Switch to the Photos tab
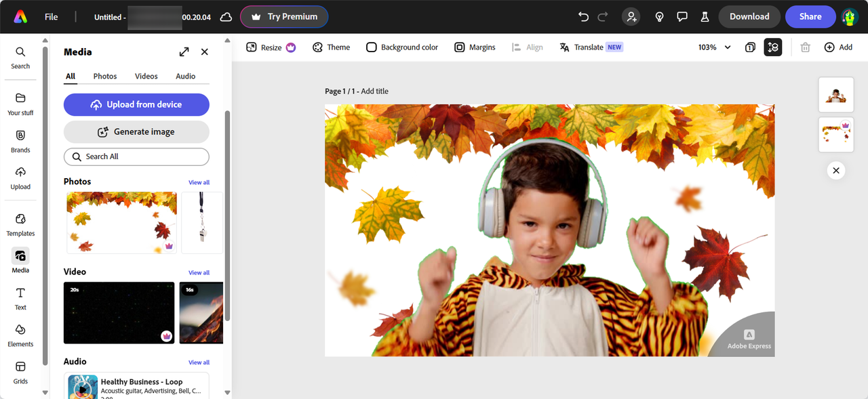The image size is (868, 399). (x=105, y=77)
